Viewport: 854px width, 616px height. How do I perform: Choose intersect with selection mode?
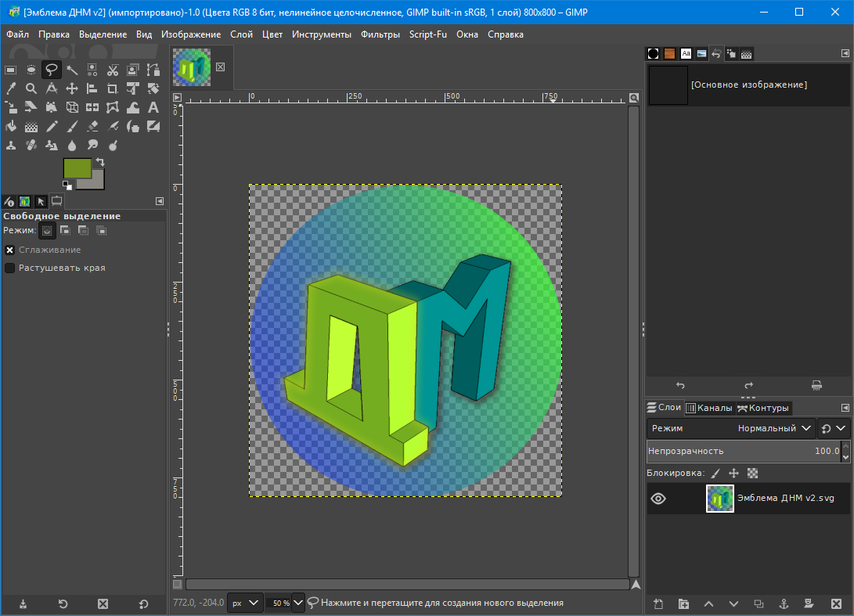point(101,231)
